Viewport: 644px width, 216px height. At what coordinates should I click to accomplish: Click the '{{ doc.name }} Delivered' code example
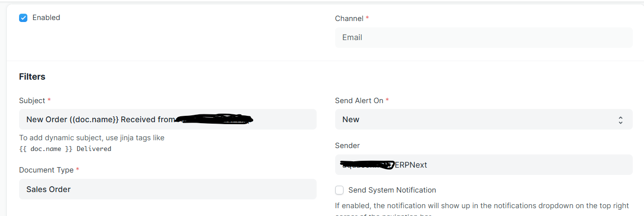[x=65, y=149]
